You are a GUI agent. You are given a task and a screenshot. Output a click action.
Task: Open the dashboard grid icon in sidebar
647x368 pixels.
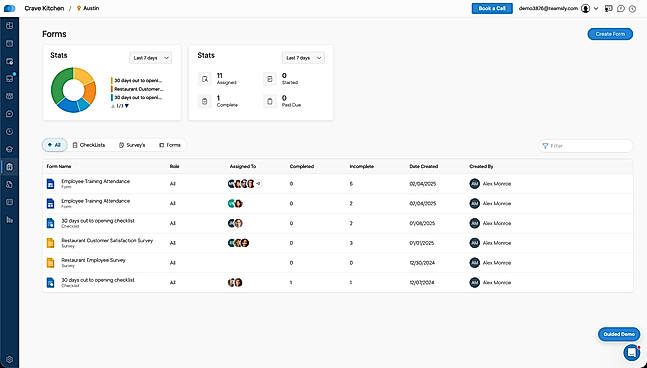pyautogui.click(x=9, y=26)
